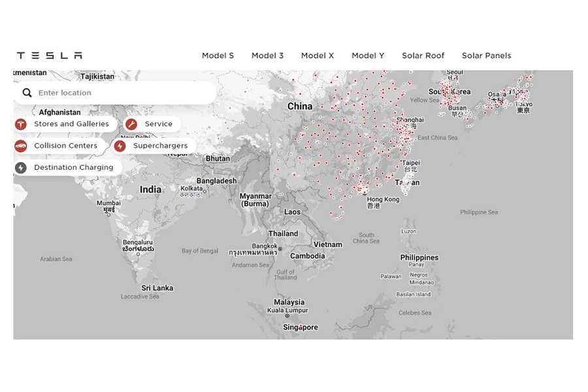Viewport: 588px width, 392px height.
Task: Click the wrench Service icon
Action: [131, 124]
